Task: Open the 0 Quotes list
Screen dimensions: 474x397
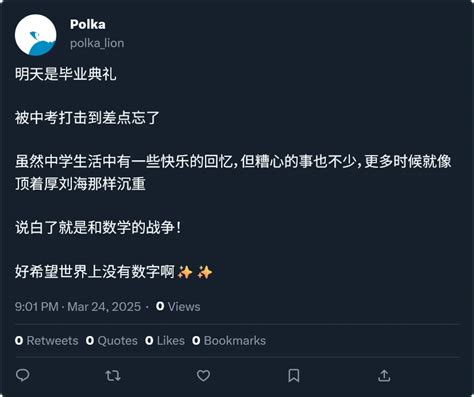Action: click(x=112, y=341)
